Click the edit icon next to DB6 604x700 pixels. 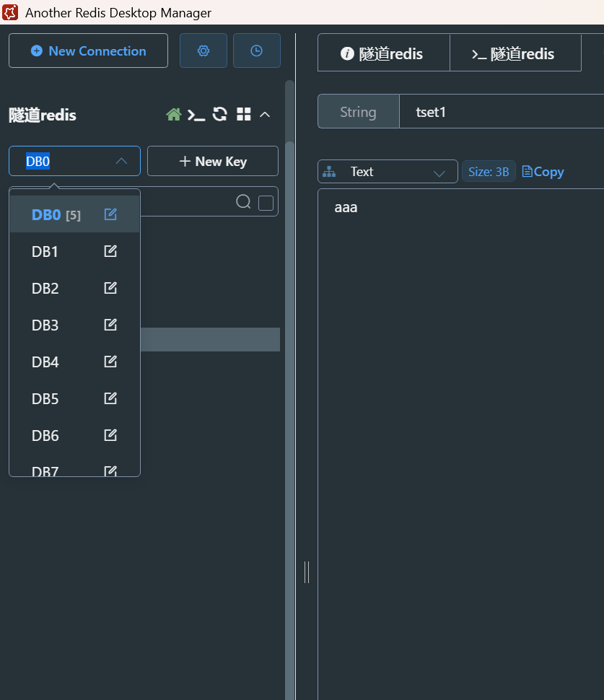tap(110, 435)
